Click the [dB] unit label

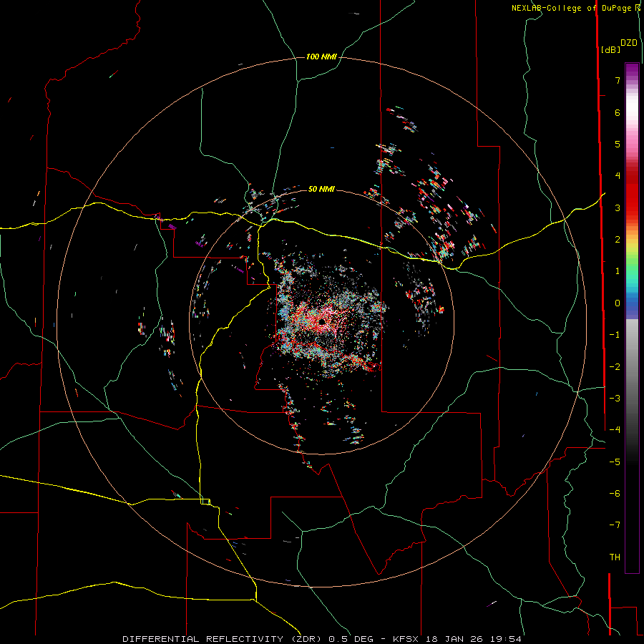[610, 49]
